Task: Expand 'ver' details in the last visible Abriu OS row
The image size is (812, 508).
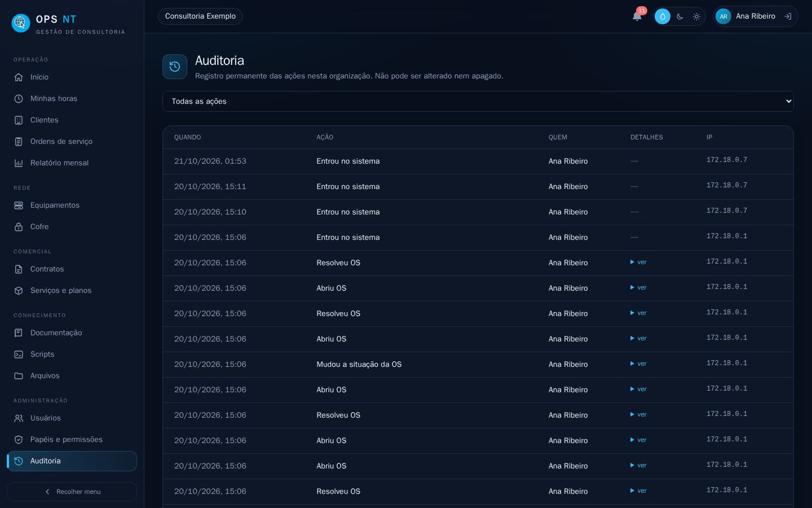Action: tap(638, 465)
